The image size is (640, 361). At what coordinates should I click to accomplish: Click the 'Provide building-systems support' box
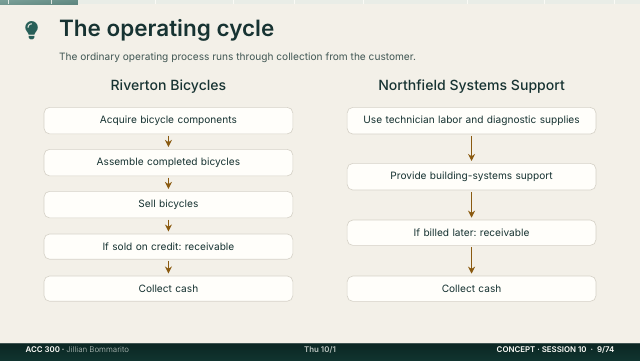471,176
